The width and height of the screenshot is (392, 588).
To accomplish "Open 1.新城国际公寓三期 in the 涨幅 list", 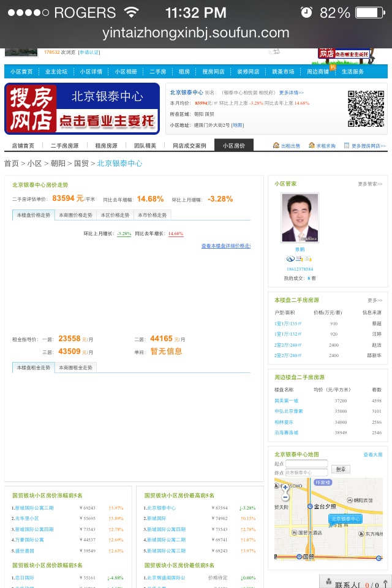I will 32,508.
